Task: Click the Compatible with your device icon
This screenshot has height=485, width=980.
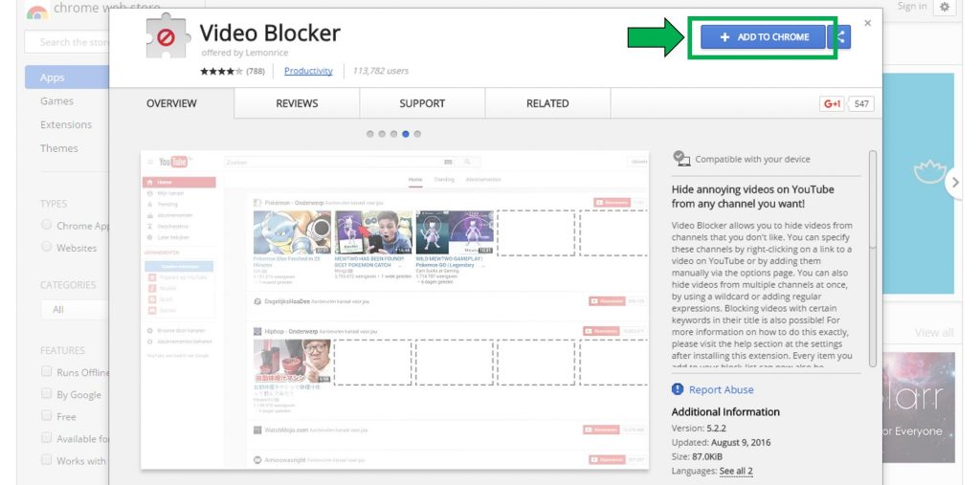Action: [x=681, y=159]
